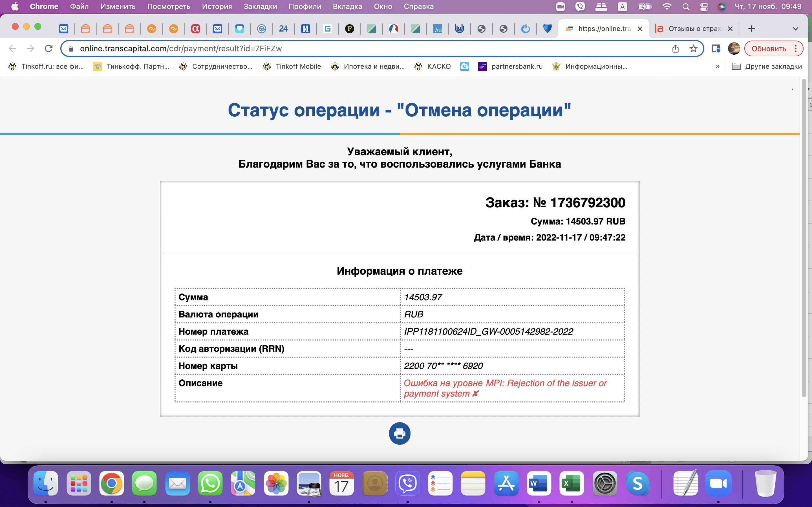Click the Обновить button

coord(769,49)
